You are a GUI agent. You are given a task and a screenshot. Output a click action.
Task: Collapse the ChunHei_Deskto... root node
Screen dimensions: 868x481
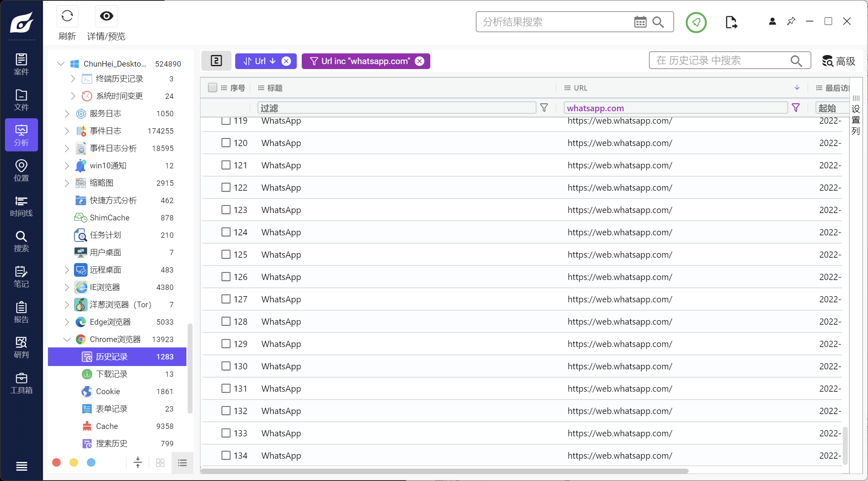(x=61, y=64)
